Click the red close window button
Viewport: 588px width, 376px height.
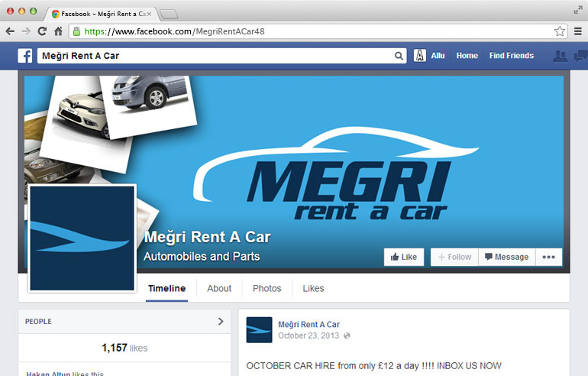click(11, 11)
